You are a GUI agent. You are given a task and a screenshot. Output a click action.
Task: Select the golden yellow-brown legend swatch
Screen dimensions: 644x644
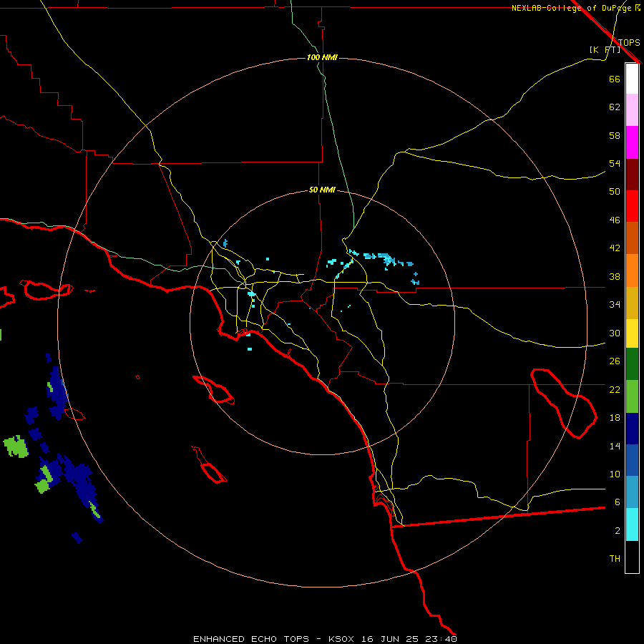pos(632,303)
